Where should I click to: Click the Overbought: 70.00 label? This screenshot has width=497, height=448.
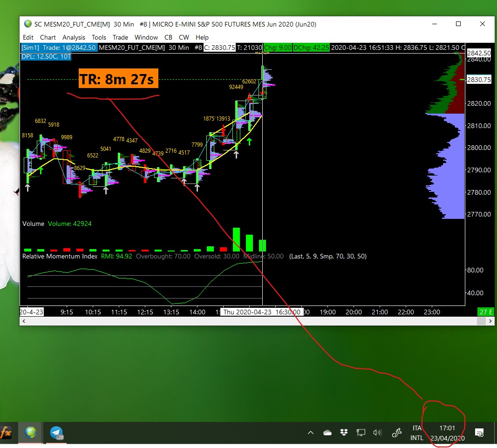[163, 256]
